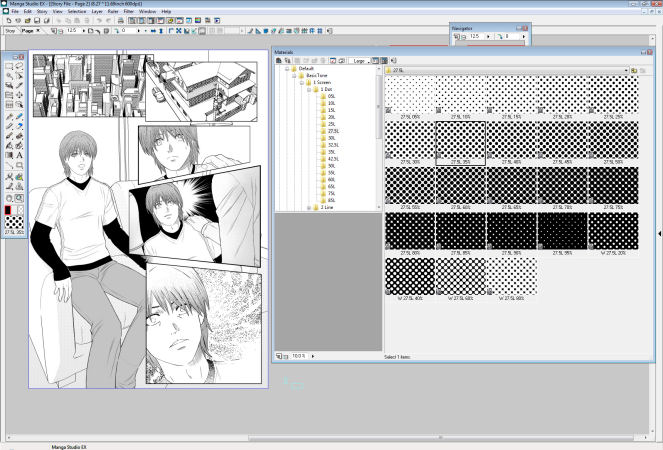Select the Magic Wand tool
Image resolution: width=663 pixels, height=450 pixels.
[x=9, y=76]
